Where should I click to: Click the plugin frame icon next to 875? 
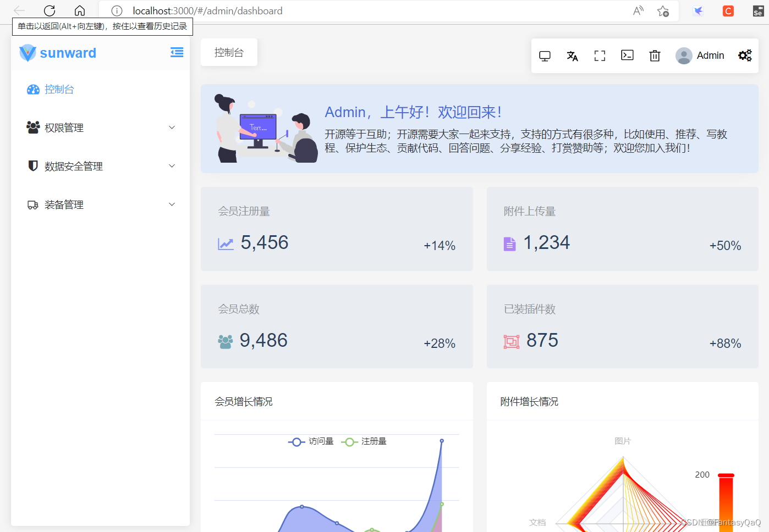tap(512, 342)
